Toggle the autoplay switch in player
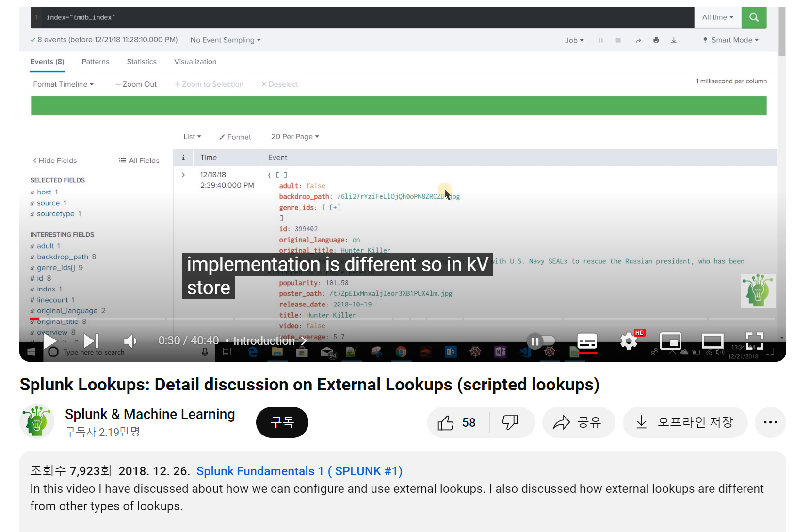This screenshot has height=532, width=793. point(541,341)
